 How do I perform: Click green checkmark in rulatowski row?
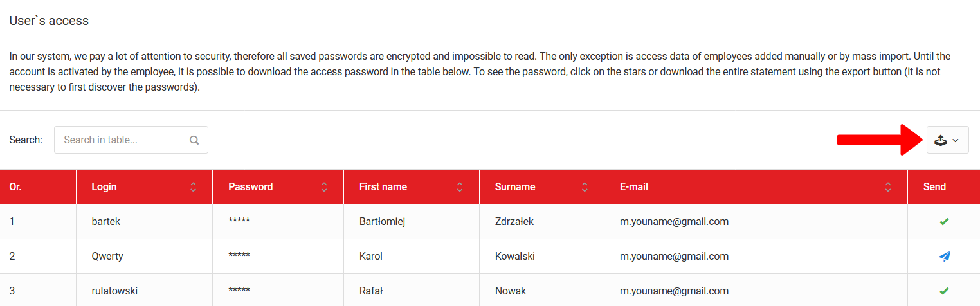pyautogui.click(x=944, y=291)
